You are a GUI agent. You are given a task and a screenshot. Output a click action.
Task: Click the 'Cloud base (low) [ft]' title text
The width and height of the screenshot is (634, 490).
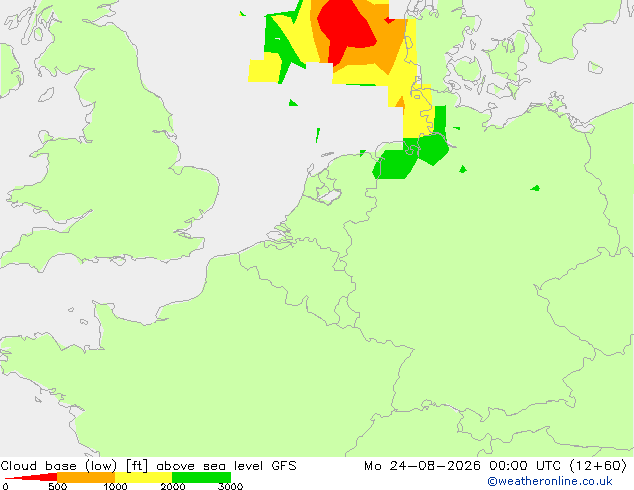pyautogui.click(x=74, y=466)
